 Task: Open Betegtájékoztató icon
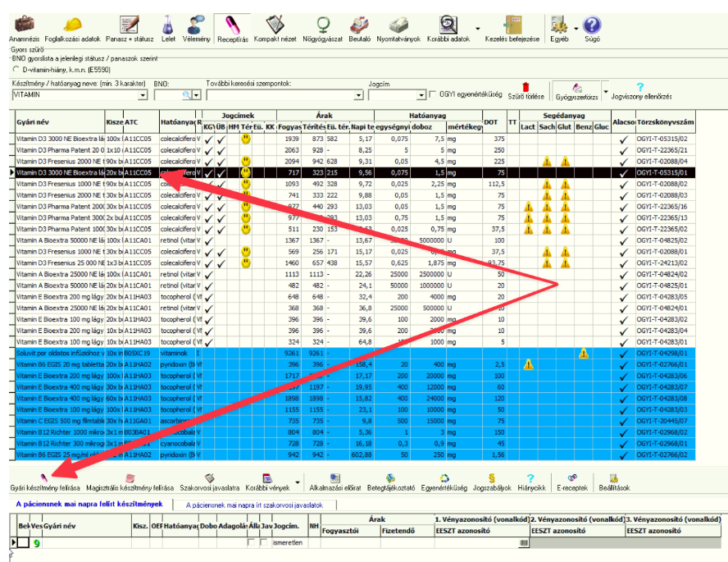(x=390, y=478)
